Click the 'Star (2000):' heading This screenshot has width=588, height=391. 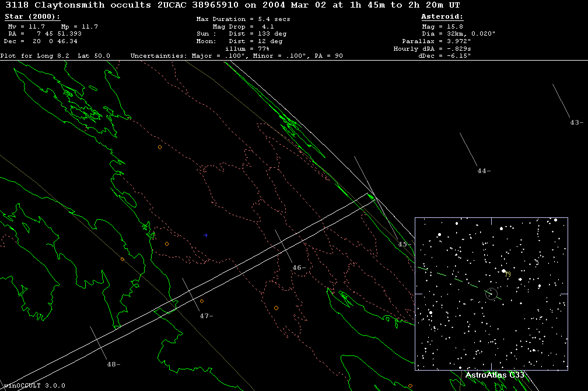[32, 17]
